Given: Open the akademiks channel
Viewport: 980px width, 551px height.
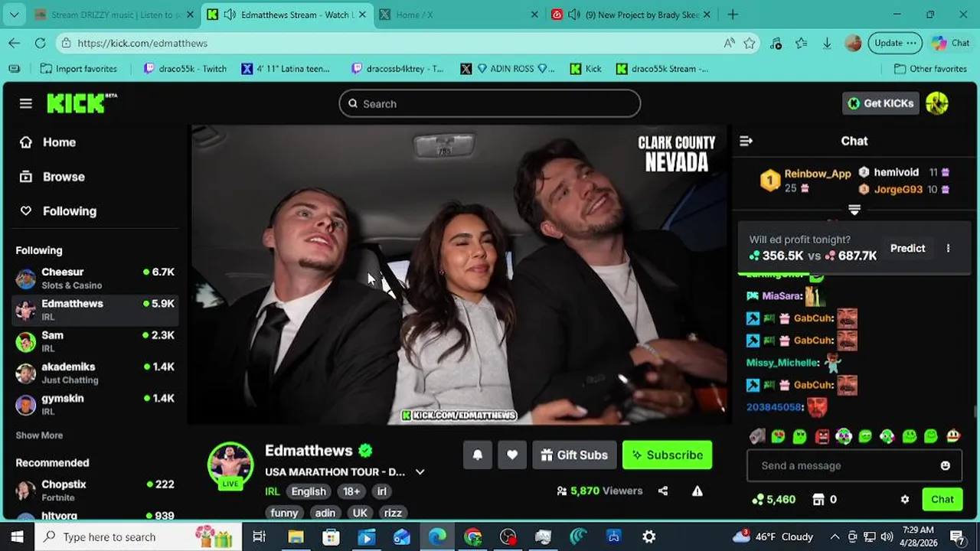Looking at the screenshot, I should 95,373.
